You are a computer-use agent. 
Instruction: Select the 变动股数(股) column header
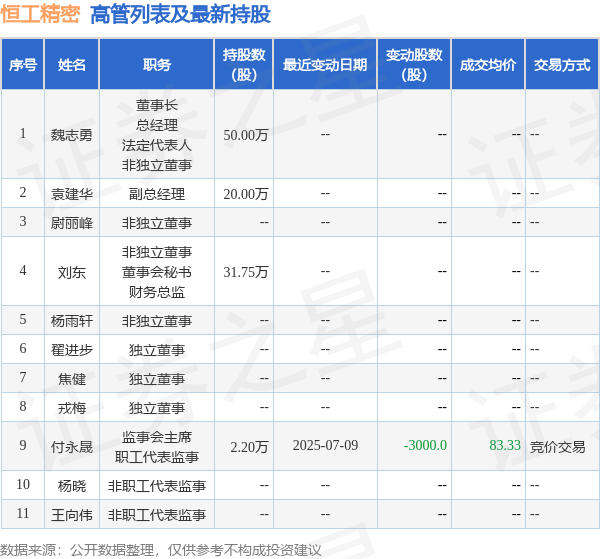[x=414, y=65]
